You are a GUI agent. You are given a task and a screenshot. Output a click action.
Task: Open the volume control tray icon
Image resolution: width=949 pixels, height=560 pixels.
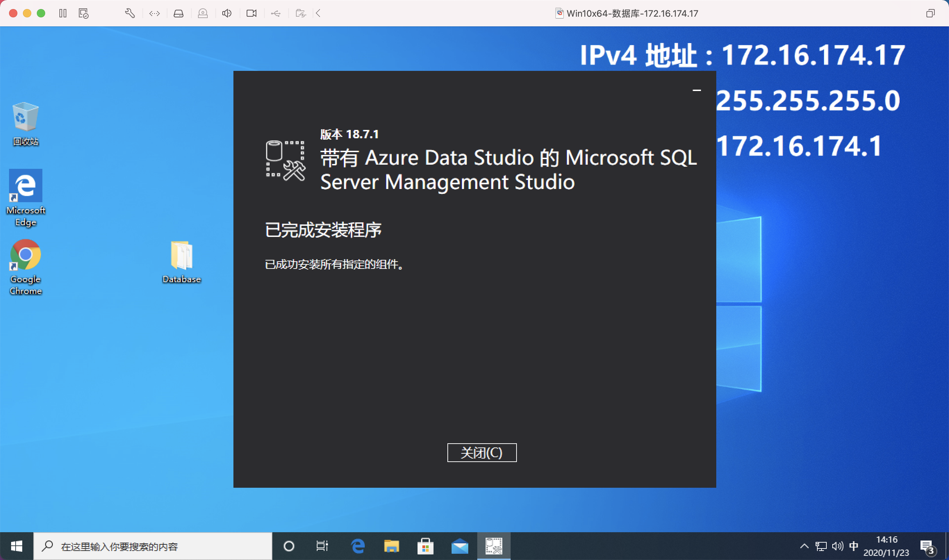[x=837, y=546]
